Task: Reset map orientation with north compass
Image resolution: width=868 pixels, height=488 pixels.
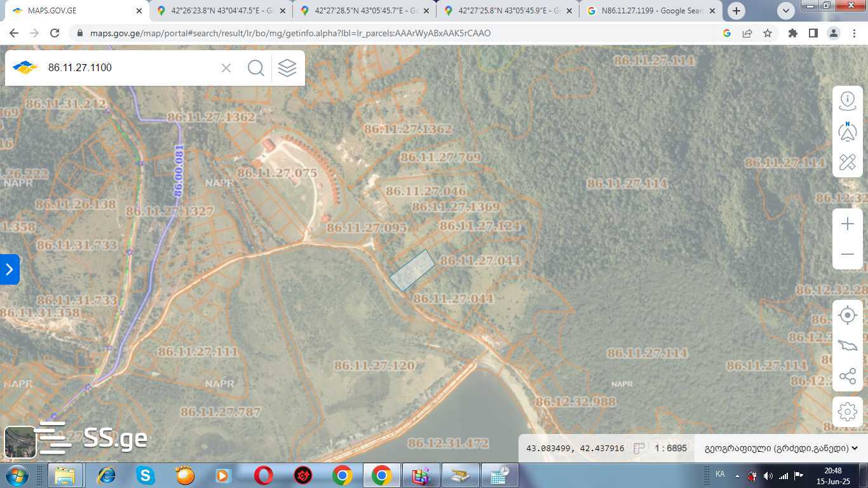Action: [x=848, y=132]
